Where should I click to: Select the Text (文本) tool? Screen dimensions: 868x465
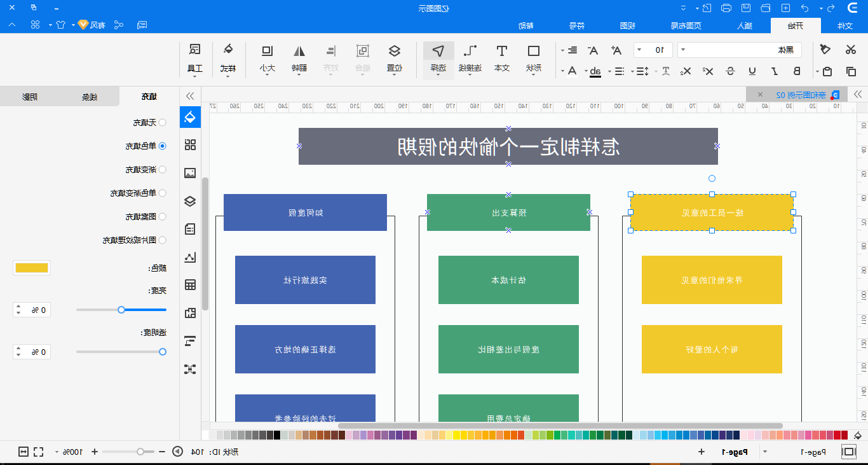click(501, 59)
